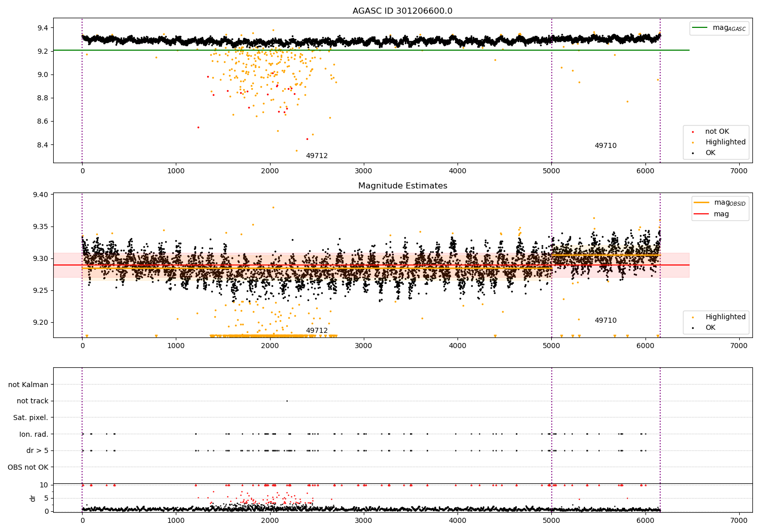Click the '49712' annotation in Magnitude Estimates plot
The width and height of the screenshot is (760, 532).
point(317,331)
